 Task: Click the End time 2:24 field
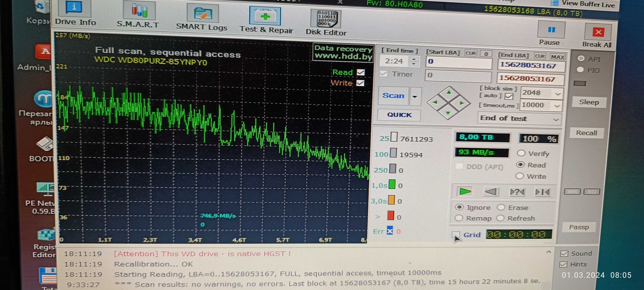point(394,61)
